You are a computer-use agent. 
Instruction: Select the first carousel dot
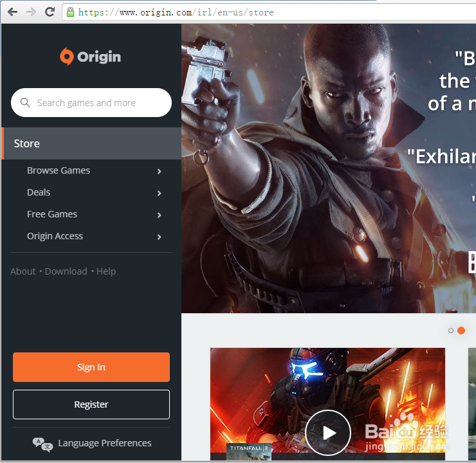[x=451, y=331]
